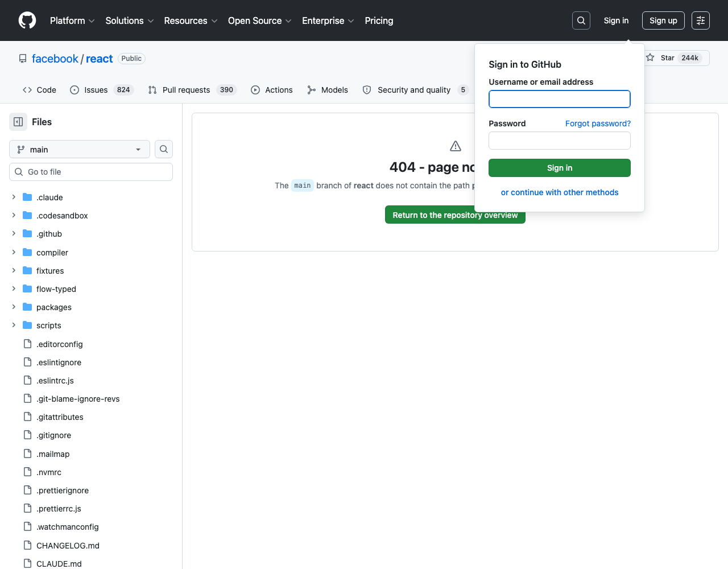
Task: Go to the Pricing page
Action: click(379, 20)
